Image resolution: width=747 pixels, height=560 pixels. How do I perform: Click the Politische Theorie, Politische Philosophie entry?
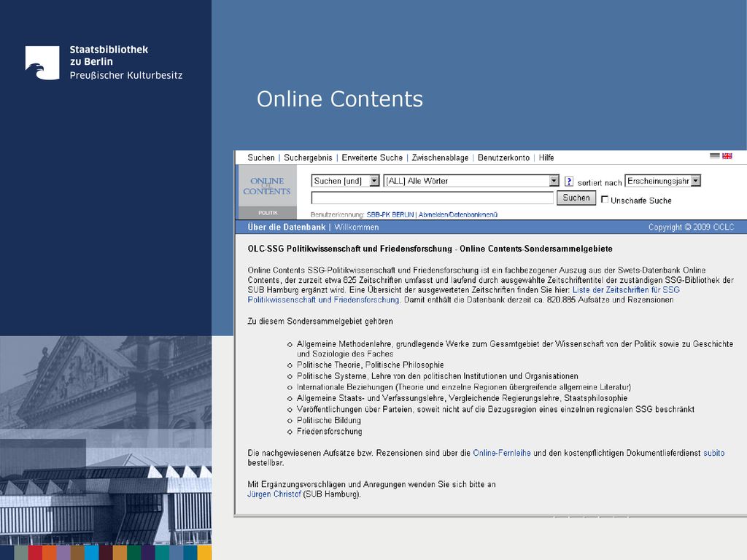coord(370,365)
